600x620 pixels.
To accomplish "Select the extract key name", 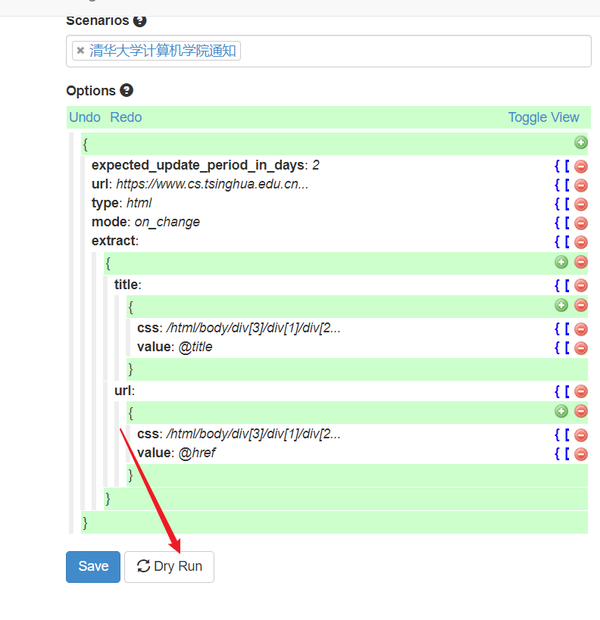I will pos(114,241).
